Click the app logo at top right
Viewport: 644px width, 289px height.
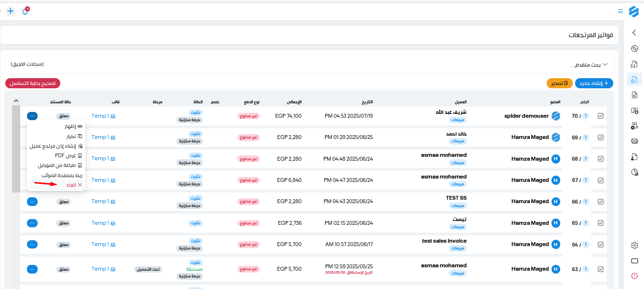click(x=634, y=11)
